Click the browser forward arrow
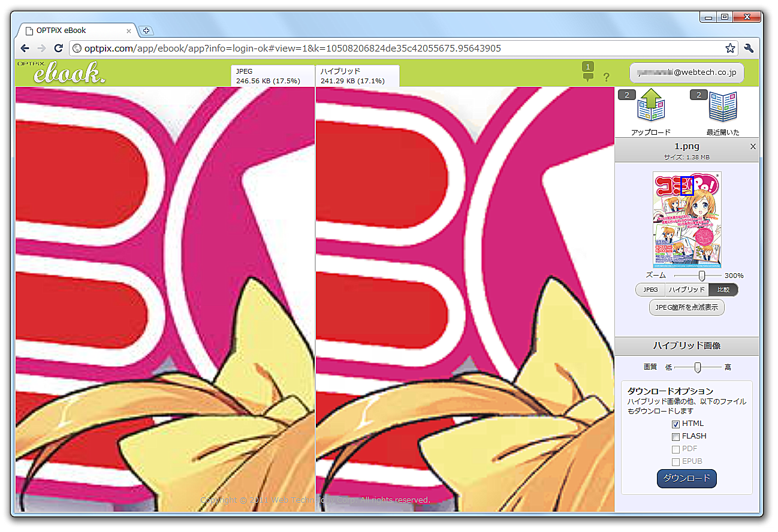 (x=41, y=48)
